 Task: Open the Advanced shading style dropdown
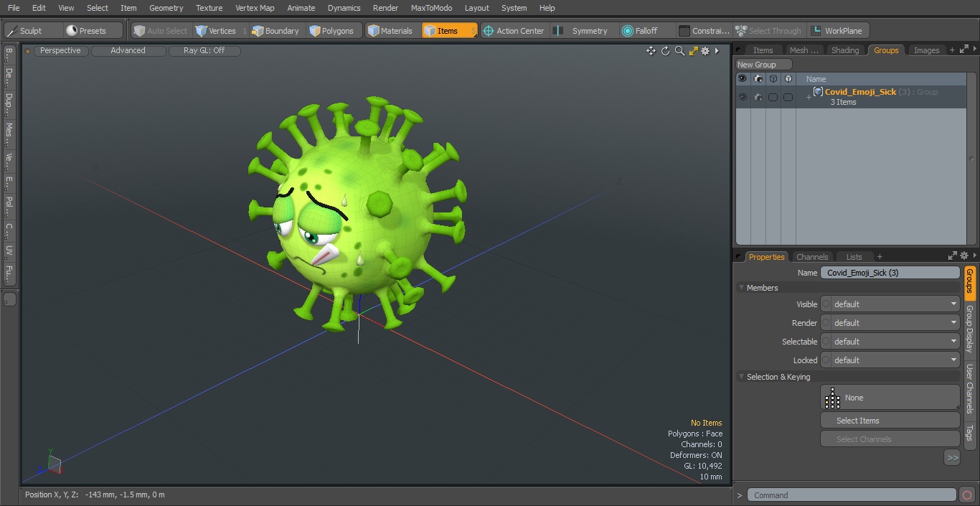click(x=128, y=51)
